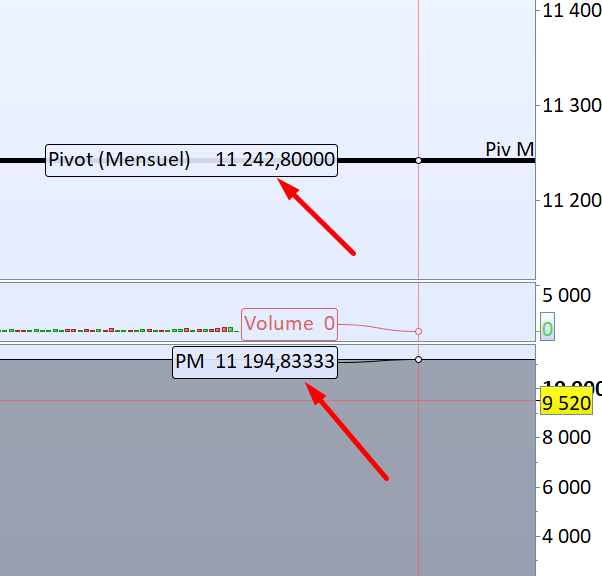602x576 pixels.
Task: Click the Volume 0 label
Action: click(x=289, y=324)
